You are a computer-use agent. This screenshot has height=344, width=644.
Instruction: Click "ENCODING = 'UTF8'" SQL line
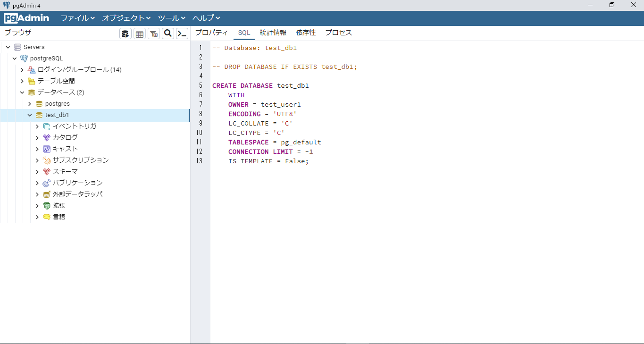[262, 114]
